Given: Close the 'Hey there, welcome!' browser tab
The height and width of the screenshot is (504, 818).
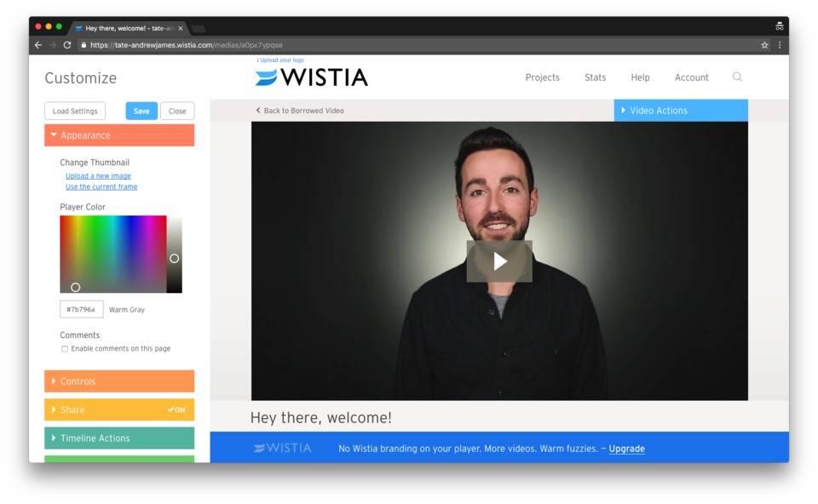Looking at the screenshot, I should point(181,29).
